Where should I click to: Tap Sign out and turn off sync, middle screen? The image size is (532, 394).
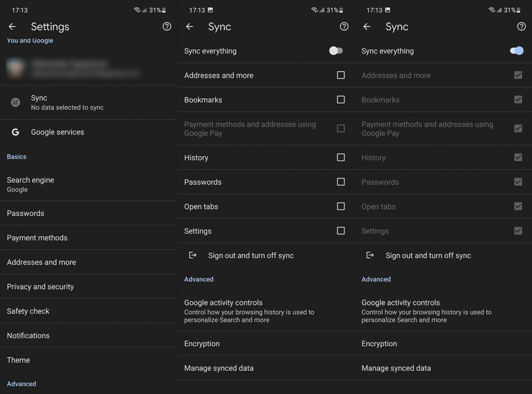(x=266, y=255)
